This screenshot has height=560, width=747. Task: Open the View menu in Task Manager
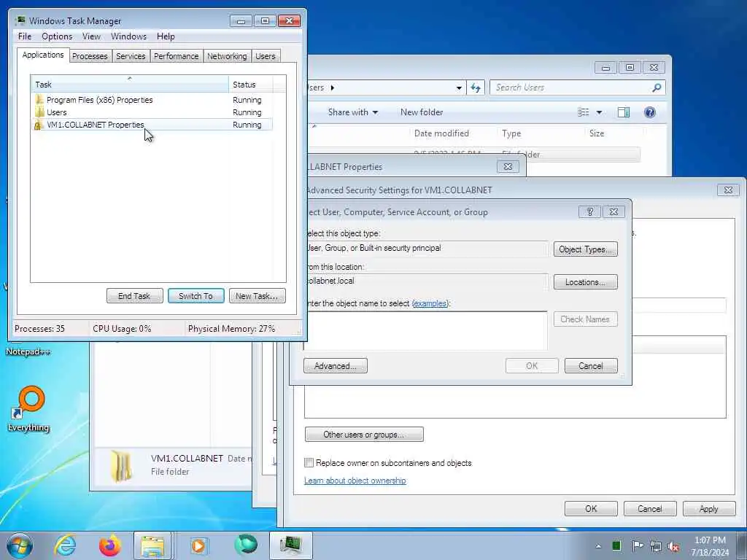click(91, 36)
